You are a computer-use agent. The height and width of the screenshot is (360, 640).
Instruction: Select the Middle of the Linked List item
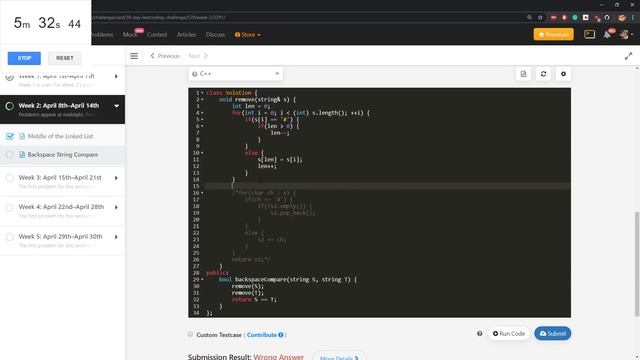62,136
